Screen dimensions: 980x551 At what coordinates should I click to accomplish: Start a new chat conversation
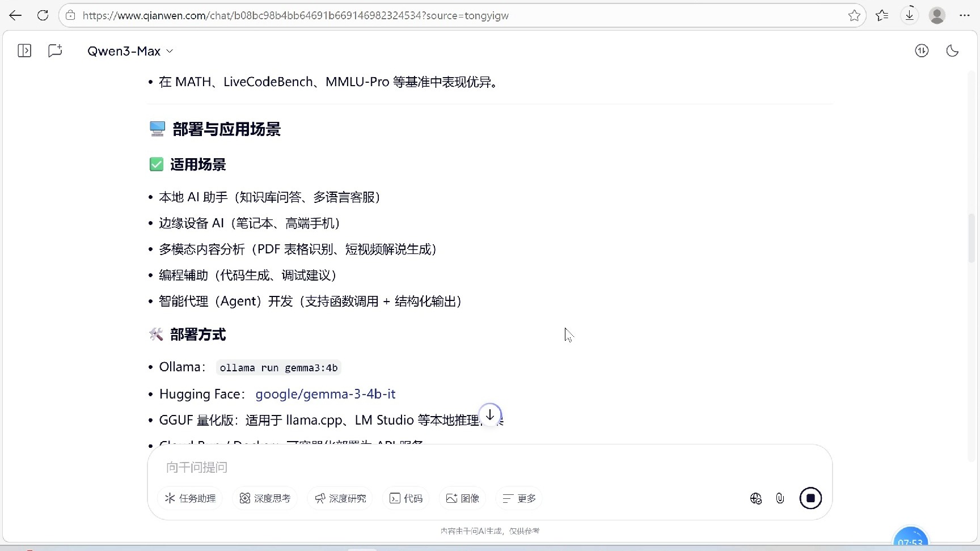pyautogui.click(x=55, y=50)
